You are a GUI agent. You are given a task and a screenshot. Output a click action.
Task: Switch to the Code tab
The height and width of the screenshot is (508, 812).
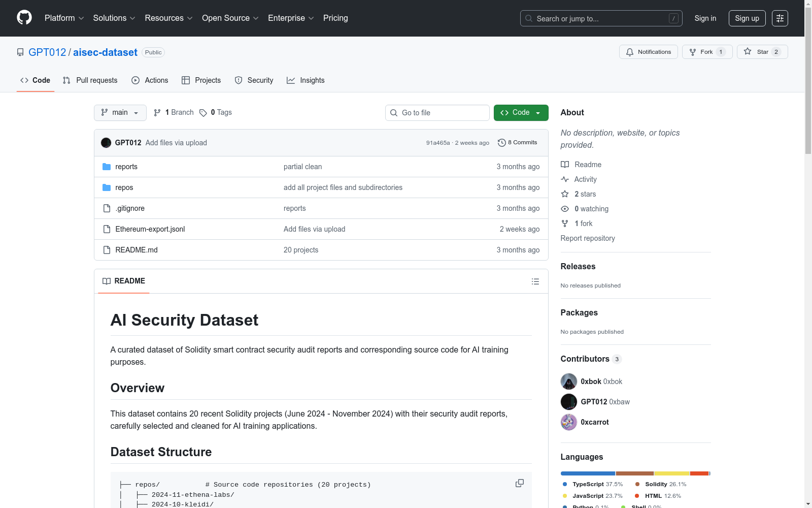[36, 80]
